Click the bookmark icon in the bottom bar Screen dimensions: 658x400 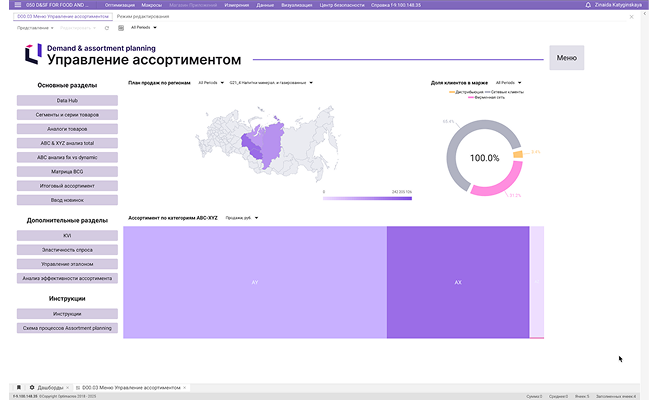18,387
